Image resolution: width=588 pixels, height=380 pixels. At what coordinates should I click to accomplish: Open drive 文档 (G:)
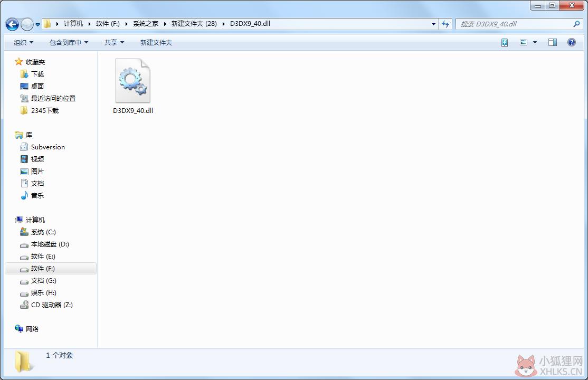point(44,281)
